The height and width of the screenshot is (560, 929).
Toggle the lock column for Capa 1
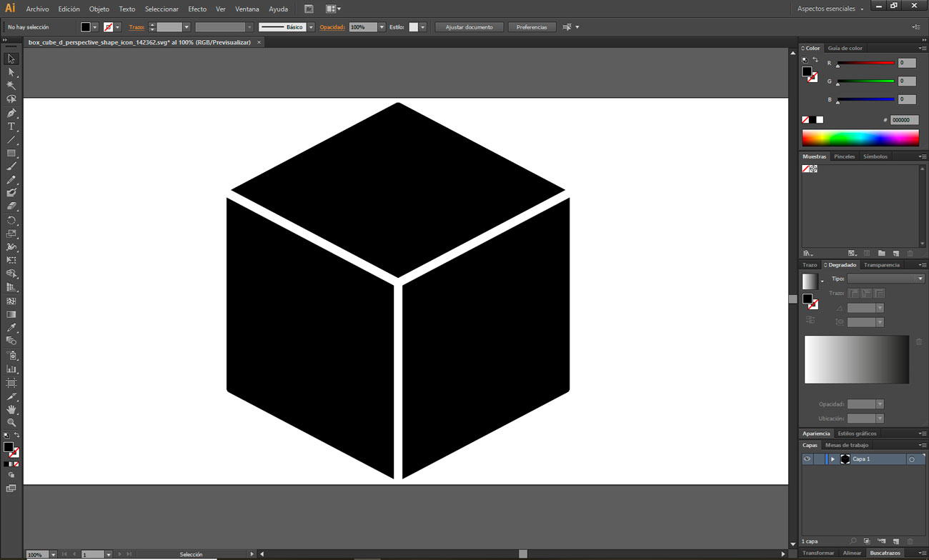[x=819, y=459]
